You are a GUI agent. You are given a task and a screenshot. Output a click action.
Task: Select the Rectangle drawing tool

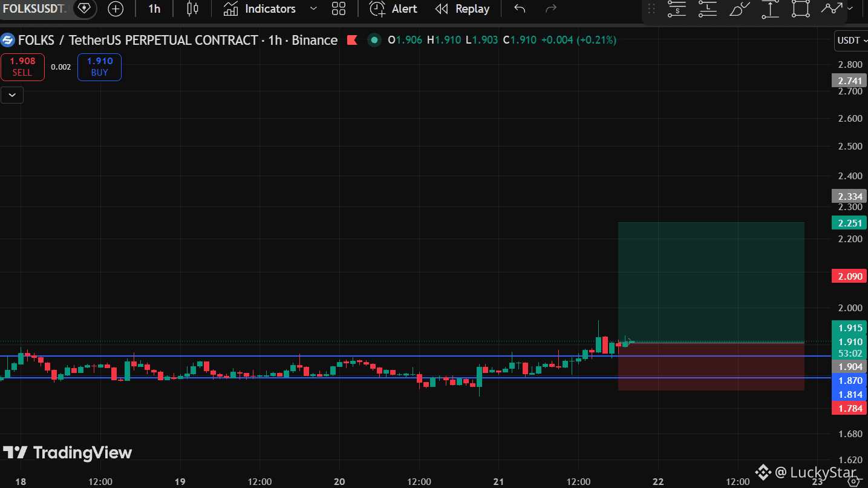tap(800, 8)
